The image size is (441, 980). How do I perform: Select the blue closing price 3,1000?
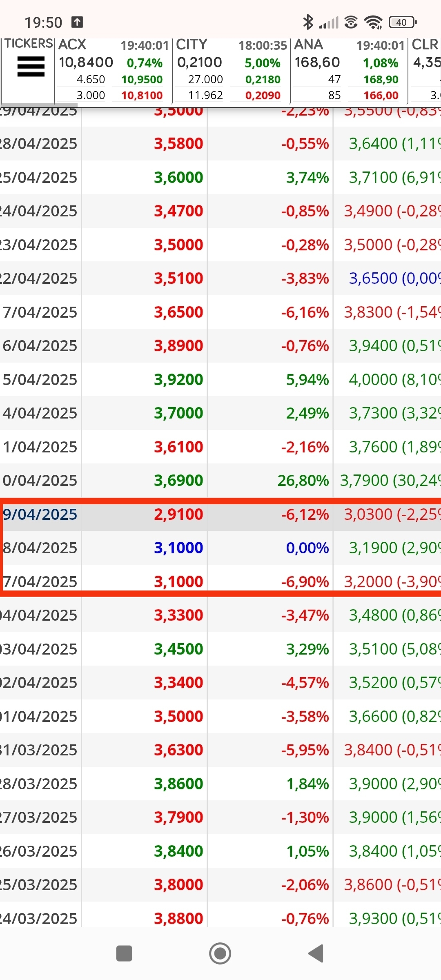pos(178,548)
